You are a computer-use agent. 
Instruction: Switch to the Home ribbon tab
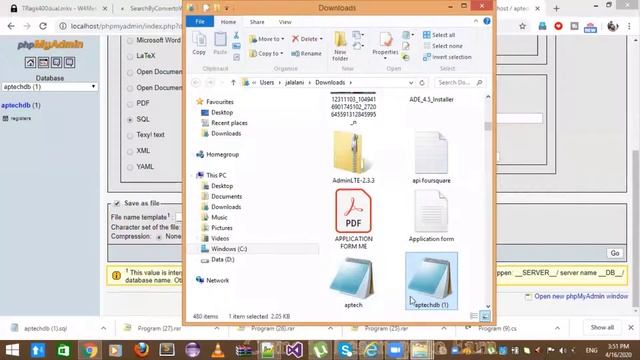(228, 22)
